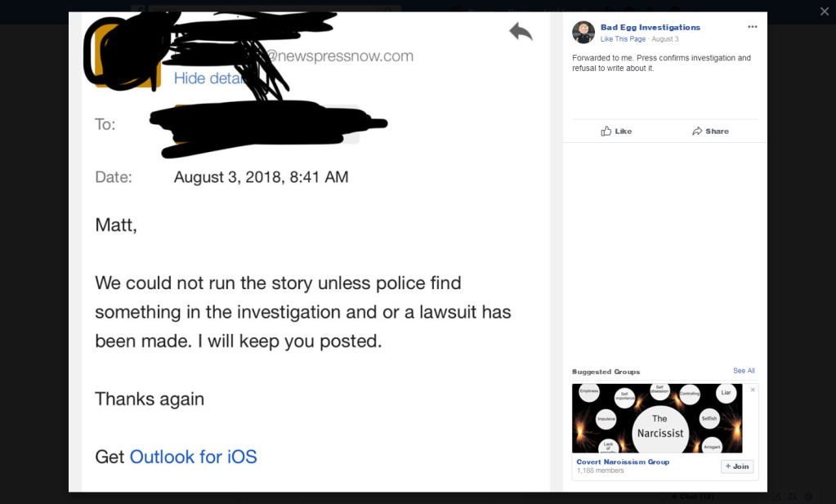The height and width of the screenshot is (504, 836).
Task: Open chat settings gear icon
Action: pyautogui.click(x=808, y=497)
